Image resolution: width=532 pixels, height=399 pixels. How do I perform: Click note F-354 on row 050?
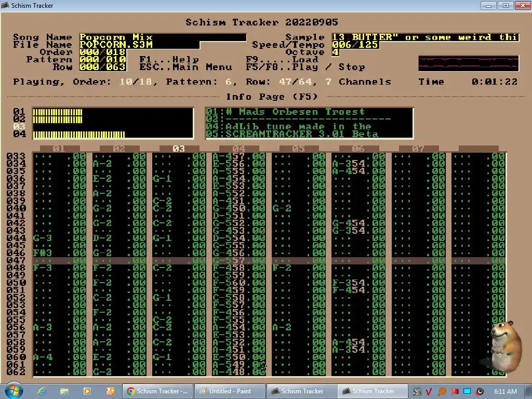tap(349, 283)
